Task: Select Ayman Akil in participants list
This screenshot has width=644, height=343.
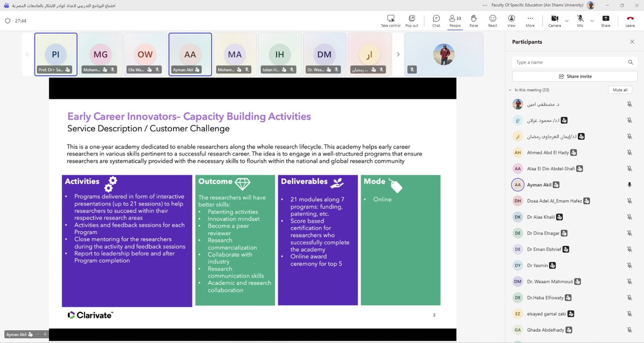Action: (539, 185)
